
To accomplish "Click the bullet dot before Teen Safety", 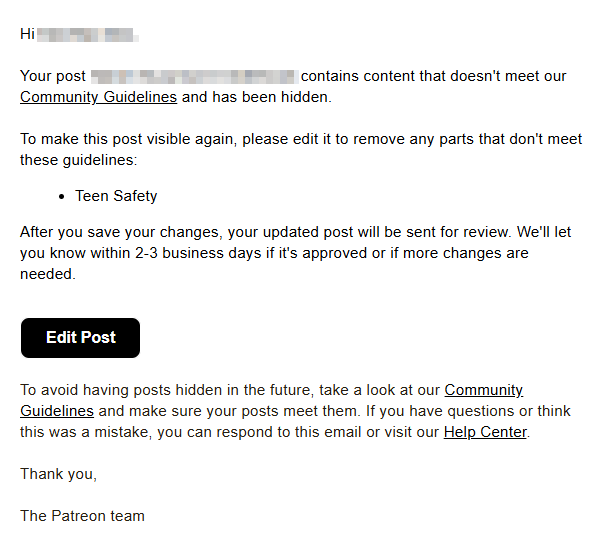I will (62, 197).
